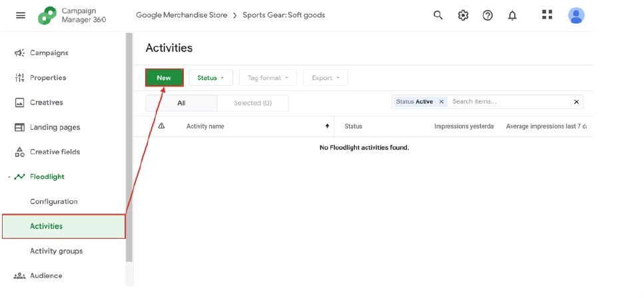Sort by the Activity name arrow
Viewport: 644px width, 298px height.
click(327, 126)
